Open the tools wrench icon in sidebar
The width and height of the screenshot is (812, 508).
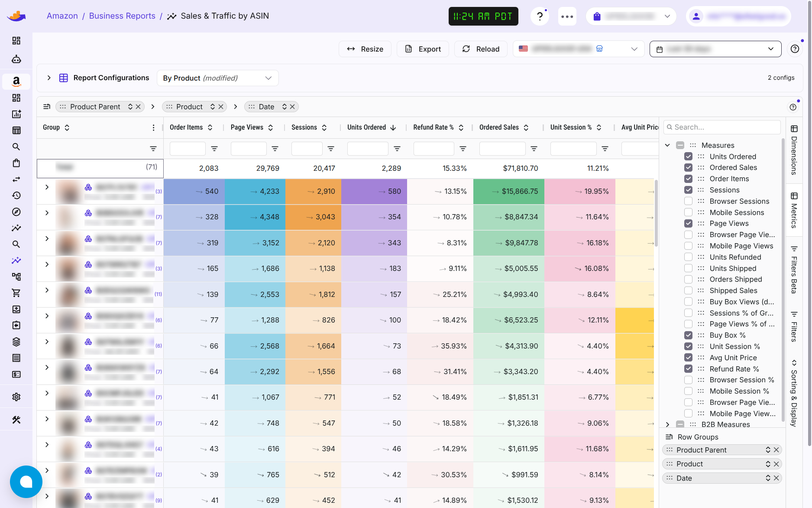tap(16, 420)
